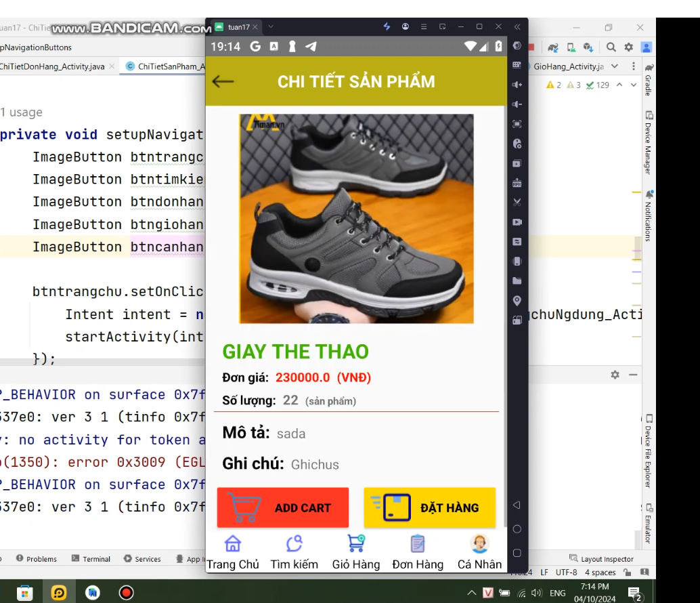The height and width of the screenshot is (603, 700).
Task: Click Android home circle on emulator
Action: point(517,529)
